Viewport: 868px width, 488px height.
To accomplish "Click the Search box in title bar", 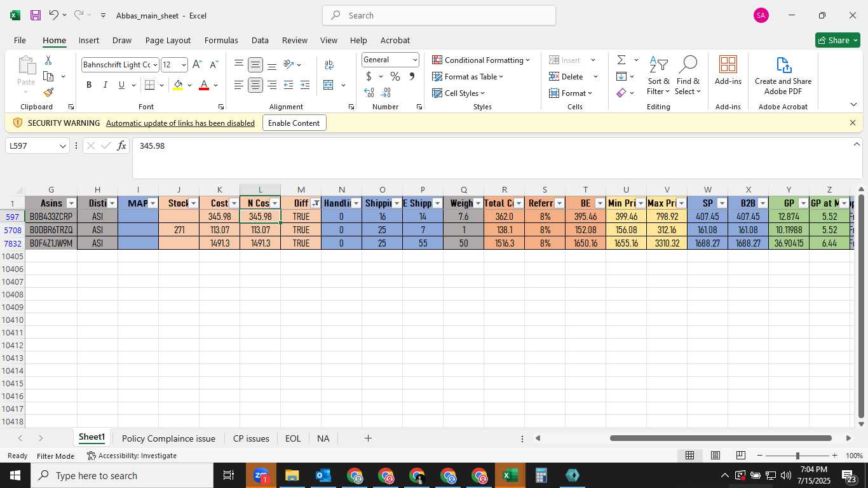I will [x=439, y=15].
